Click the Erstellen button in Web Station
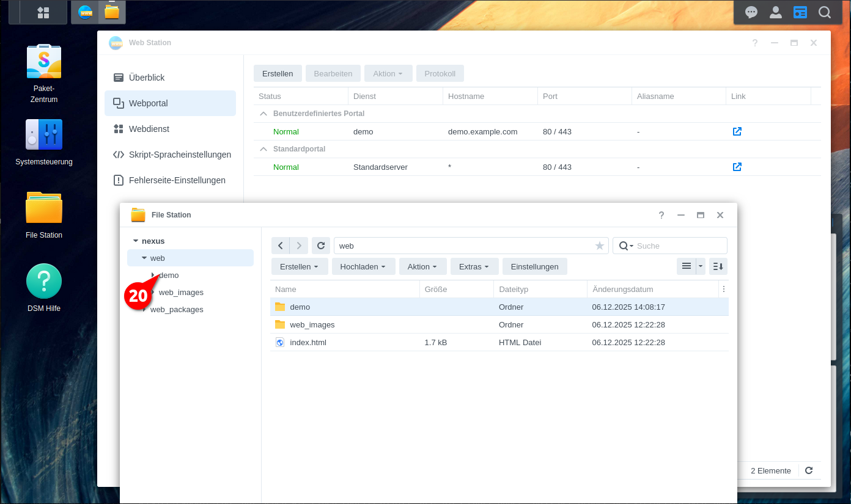 point(278,73)
